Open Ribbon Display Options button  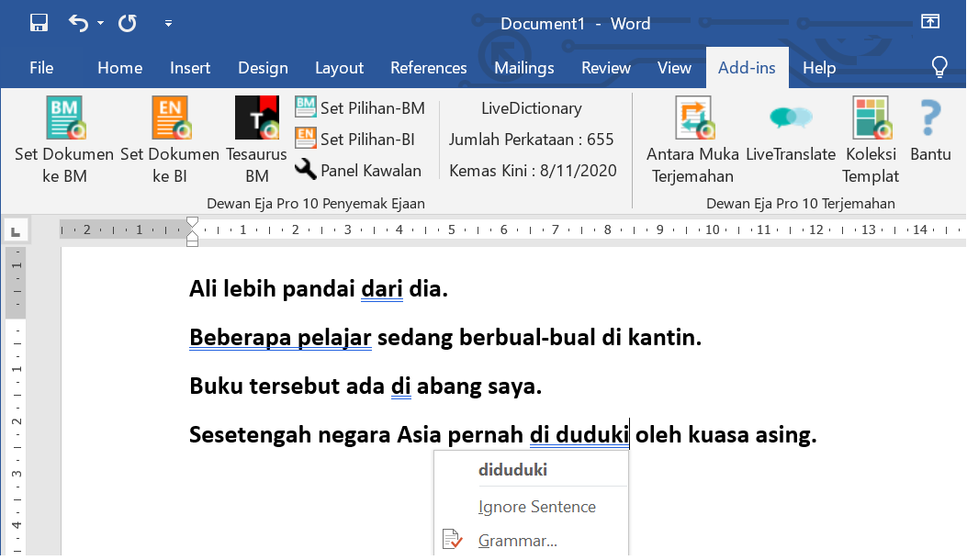929,23
